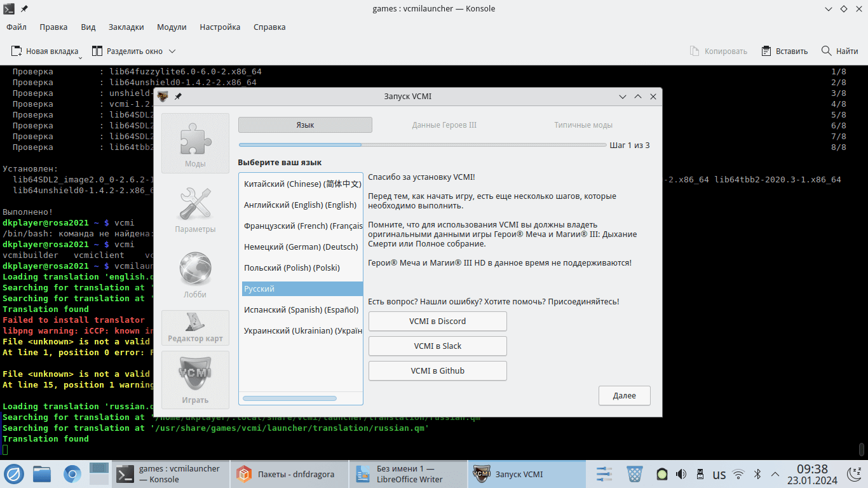Image resolution: width=868 pixels, height=488 pixels.
Task: Switch keyboard layout us indicator
Action: click(719, 474)
